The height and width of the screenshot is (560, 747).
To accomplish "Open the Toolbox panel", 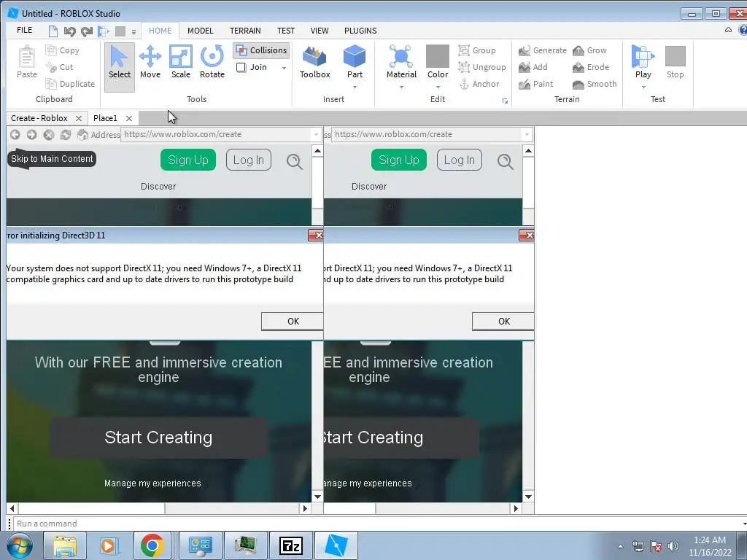I will [315, 63].
